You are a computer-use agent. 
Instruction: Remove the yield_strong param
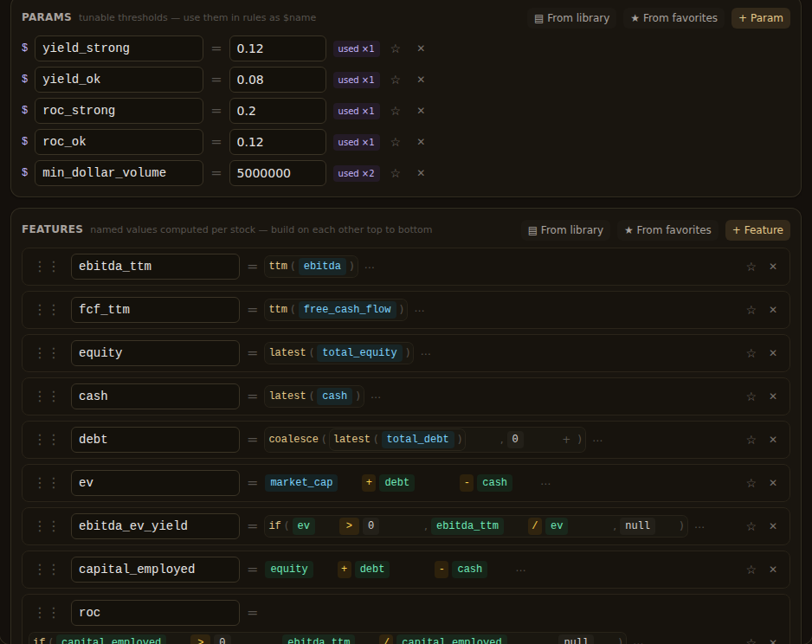(x=421, y=48)
